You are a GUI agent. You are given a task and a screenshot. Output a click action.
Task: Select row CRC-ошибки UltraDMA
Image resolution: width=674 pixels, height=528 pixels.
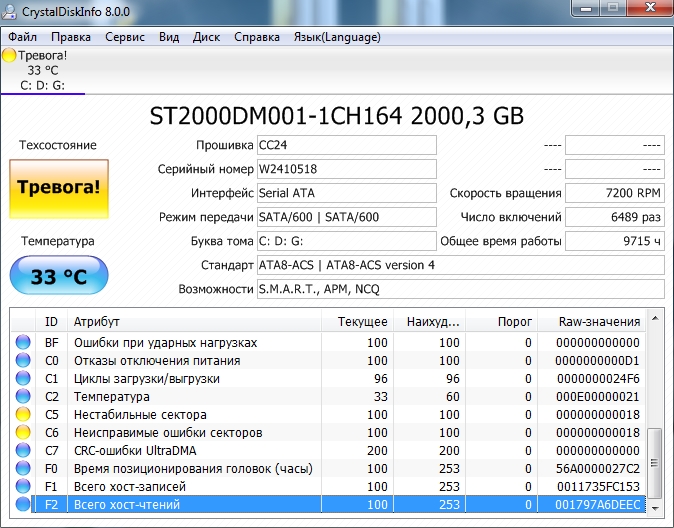coord(328,450)
